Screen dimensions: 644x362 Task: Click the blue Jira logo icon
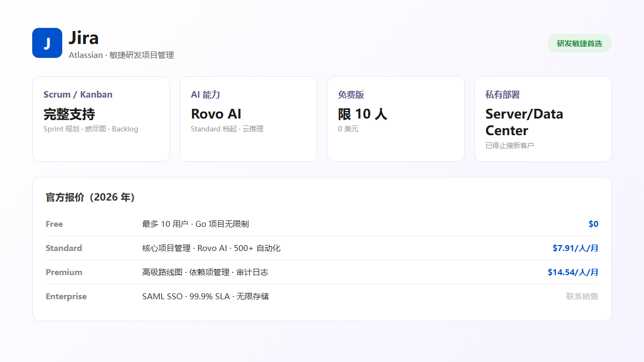click(x=47, y=43)
